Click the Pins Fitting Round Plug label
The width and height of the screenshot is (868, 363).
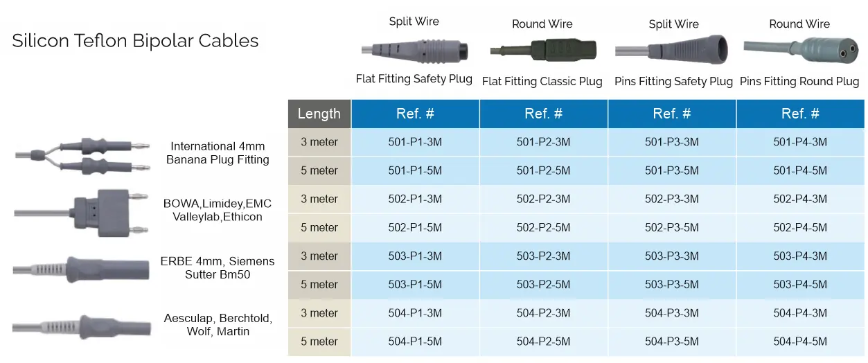(x=799, y=81)
